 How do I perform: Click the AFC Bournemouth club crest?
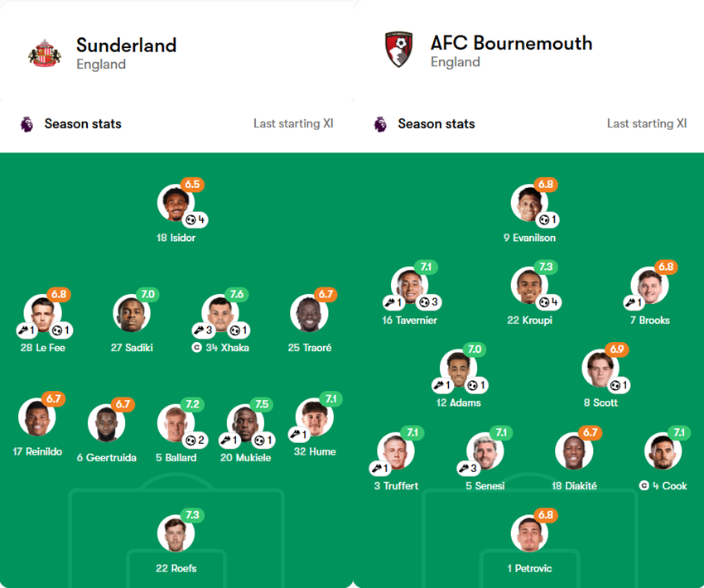pos(398,48)
